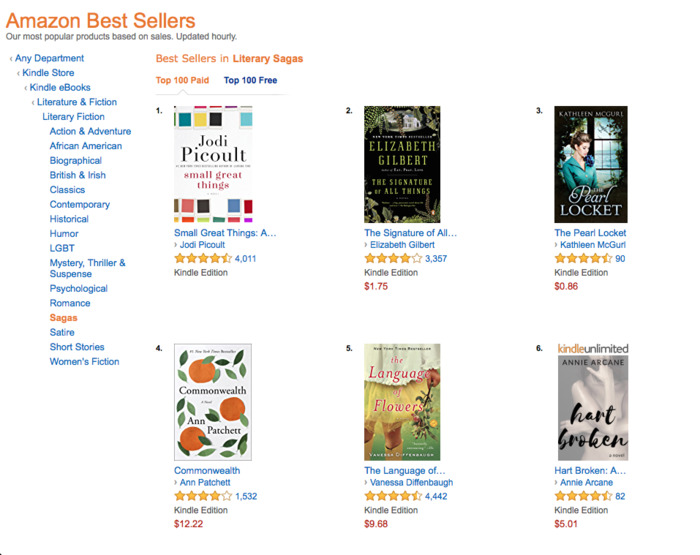Viewport: 700px width, 555px height.
Task: View author Kathleen McGurl's page
Action: tap(593, 245)
